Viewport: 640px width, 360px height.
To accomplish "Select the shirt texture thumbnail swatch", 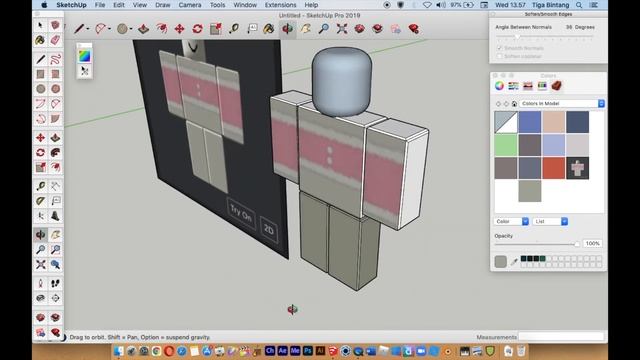I will pos(577,168).
